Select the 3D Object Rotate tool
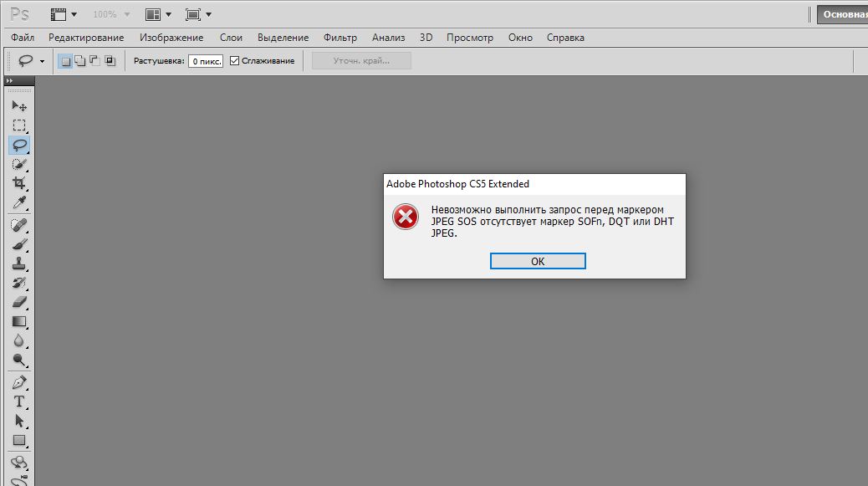Viewport: 868px width, 486px height. [x=19, y=463]
